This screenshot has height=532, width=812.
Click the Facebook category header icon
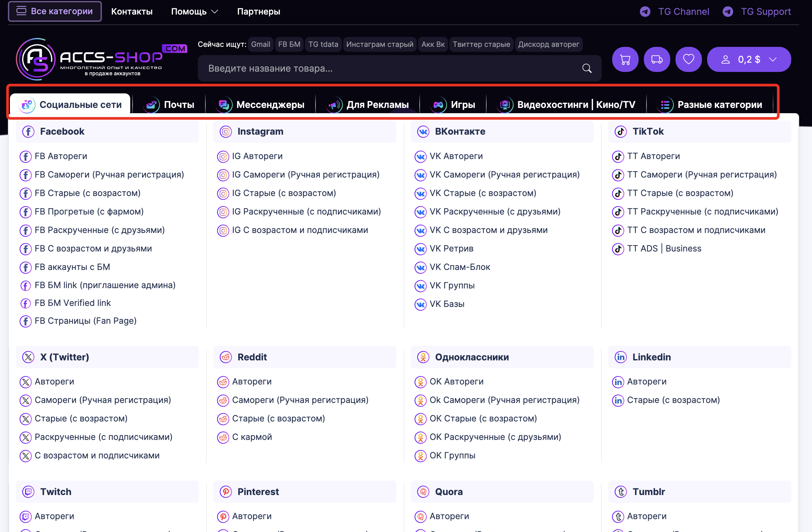pos(28,131)
